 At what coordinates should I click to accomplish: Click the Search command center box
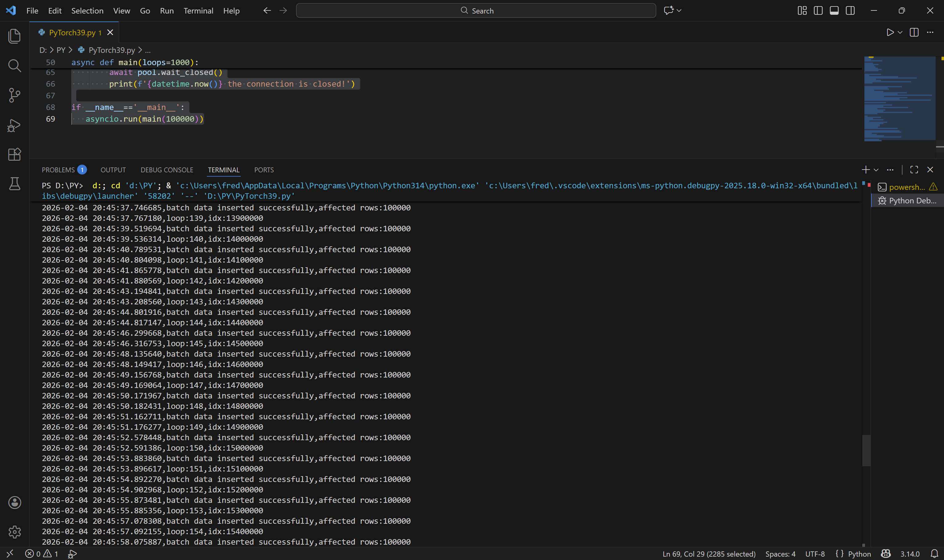(x=476, y=10)
